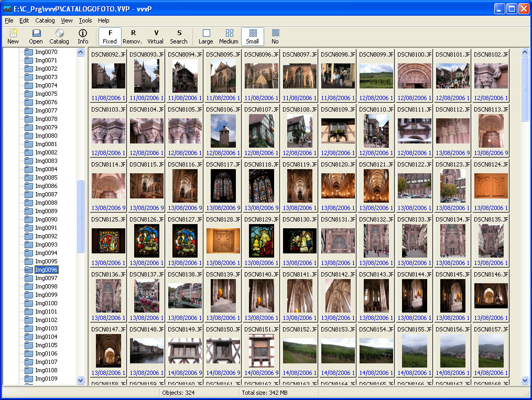Image resolution: width=532 pixels, height=400 pixels.
Task: Select thumbnail DSCN8106.JPG tower photo
Action: (223, 131)
